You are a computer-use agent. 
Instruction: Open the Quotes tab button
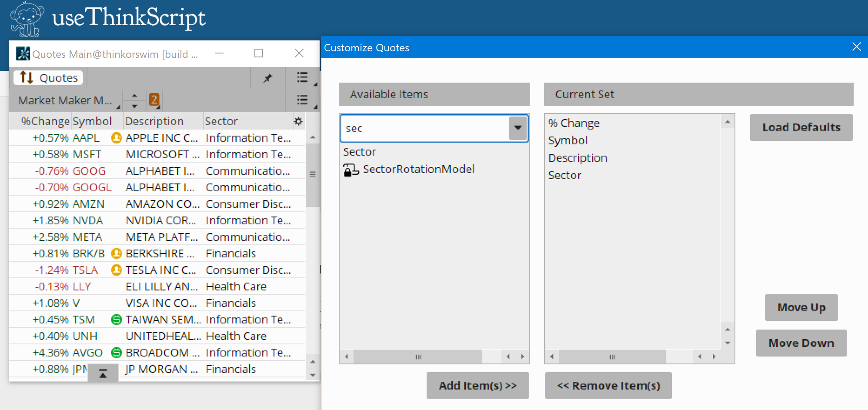click(x=48, y=78)
